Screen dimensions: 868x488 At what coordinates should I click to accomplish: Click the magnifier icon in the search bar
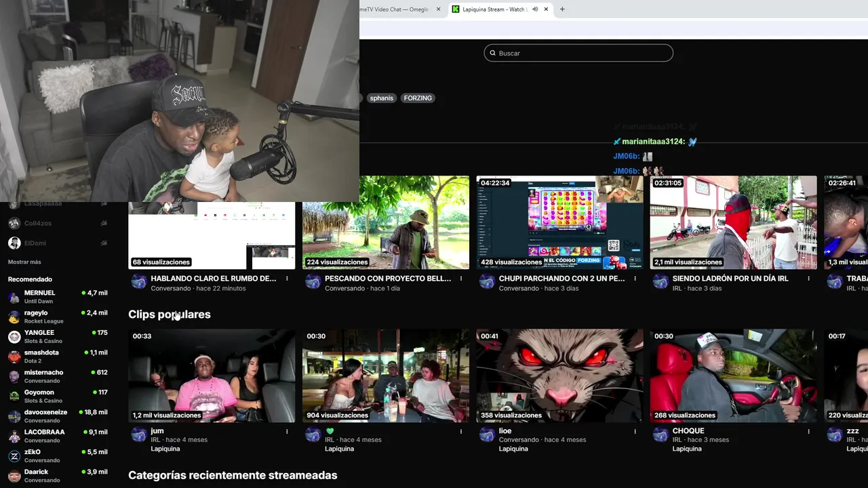492,53
